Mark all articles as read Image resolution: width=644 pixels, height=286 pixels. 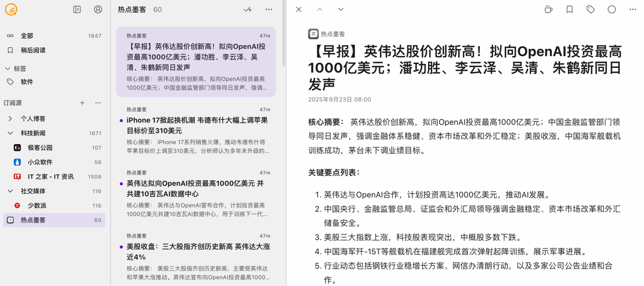247,10
